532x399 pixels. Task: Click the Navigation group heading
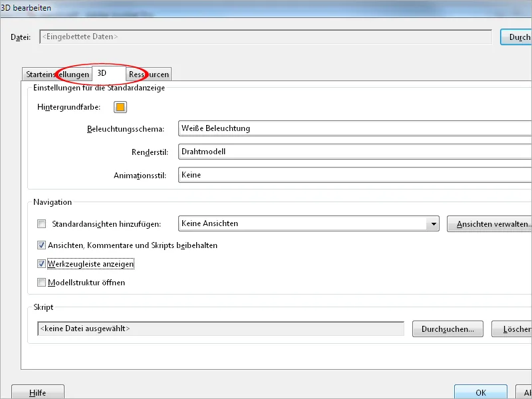pos(53,202)
